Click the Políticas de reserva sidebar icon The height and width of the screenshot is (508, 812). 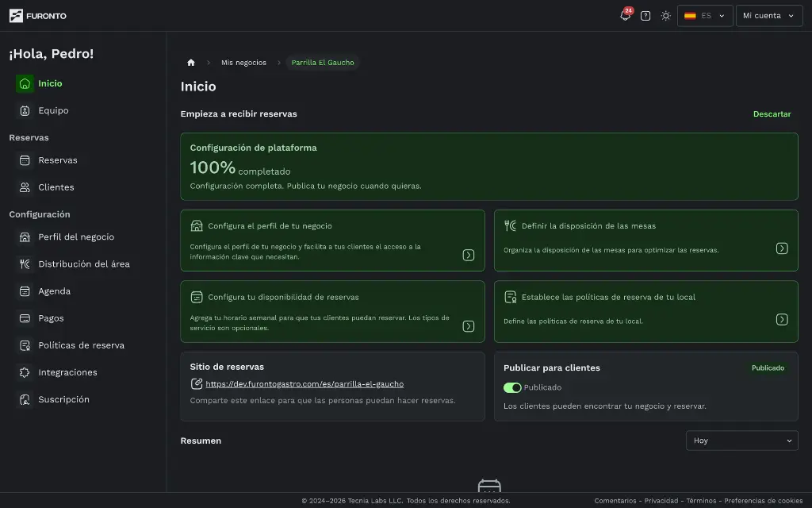point(25,345)
